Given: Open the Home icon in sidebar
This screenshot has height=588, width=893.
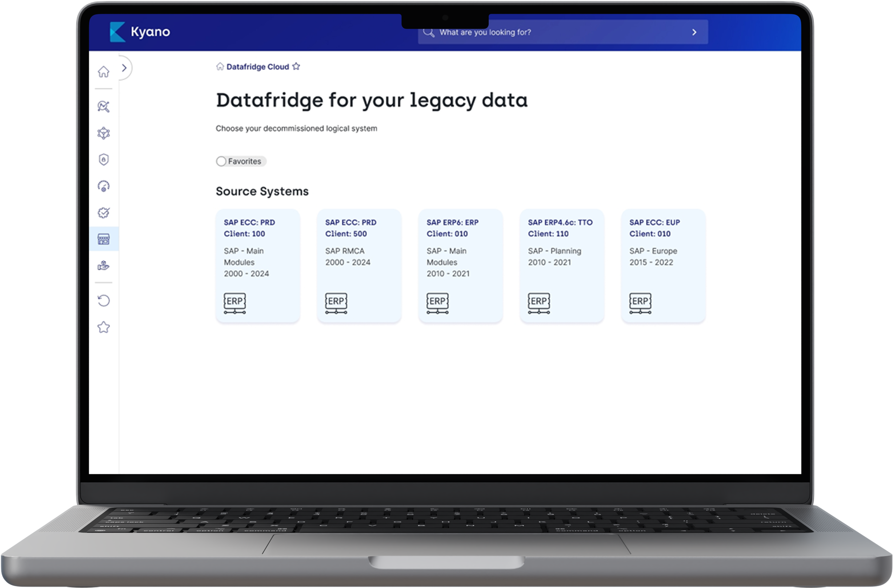Looking at the screenshot, I should (x=103, y=72).
